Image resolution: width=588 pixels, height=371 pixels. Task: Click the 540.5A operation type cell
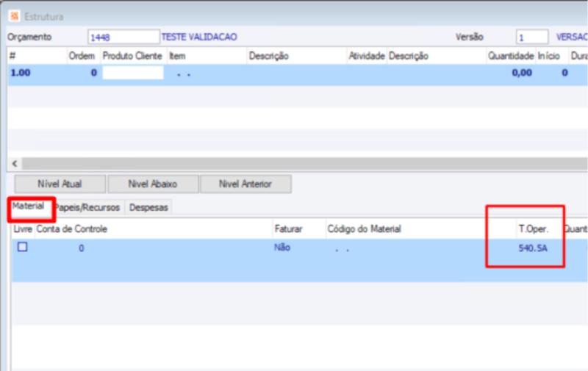533,248
